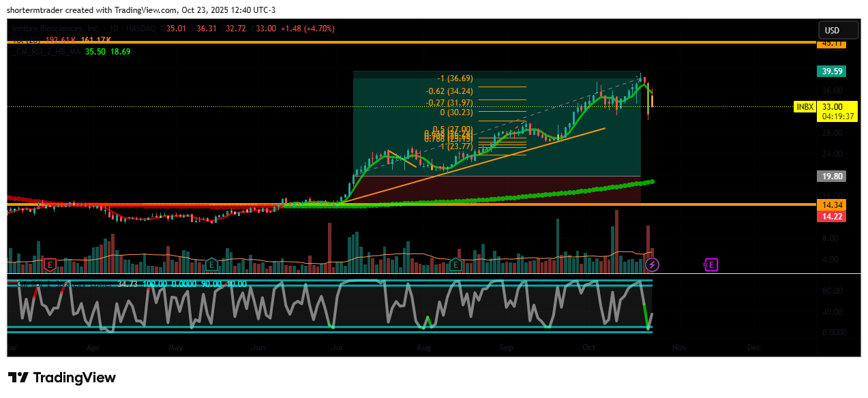Click the green earnings marker before September
Screen dimensions: 868x398
click(x=455, y=264)
